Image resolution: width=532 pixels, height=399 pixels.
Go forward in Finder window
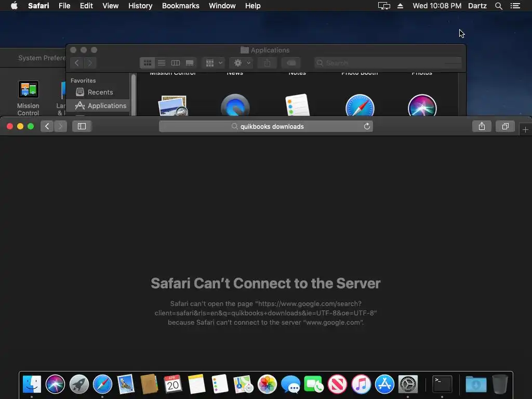pyautogui.click(x=90, y=63)
